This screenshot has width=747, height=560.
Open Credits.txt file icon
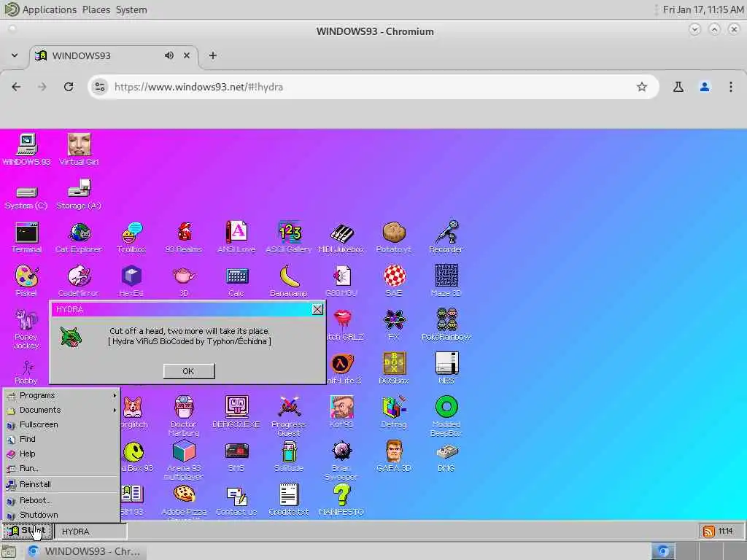pyautogui.click(x=289, y=500)
